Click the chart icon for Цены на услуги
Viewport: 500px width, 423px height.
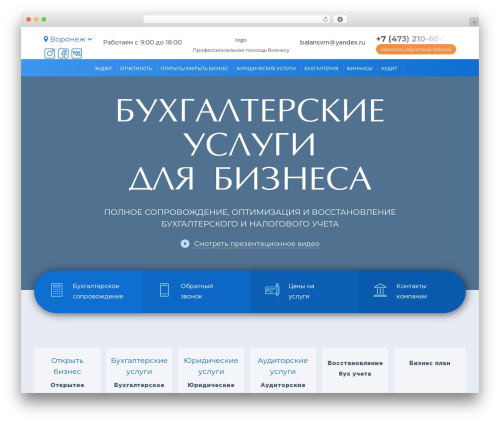click(272, 290)
